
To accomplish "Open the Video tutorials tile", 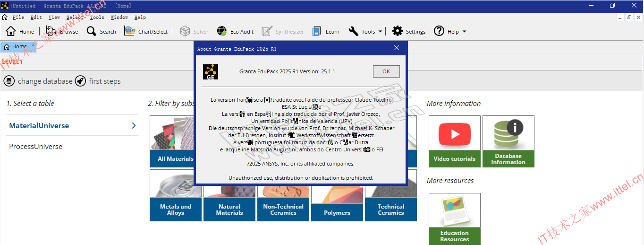I will [x=455, y=141].
